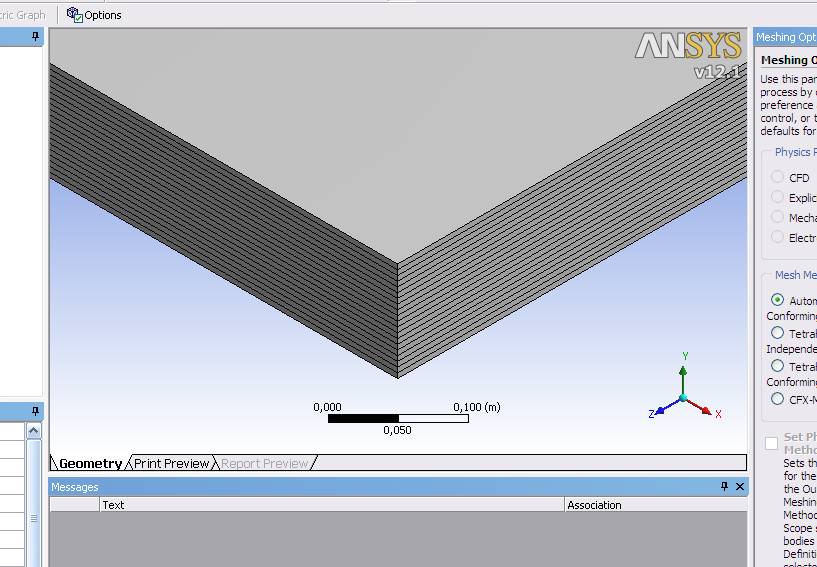Pin the Messages panel
The width and height of the screenshot is (817, 567).
[x=724, y=486]
